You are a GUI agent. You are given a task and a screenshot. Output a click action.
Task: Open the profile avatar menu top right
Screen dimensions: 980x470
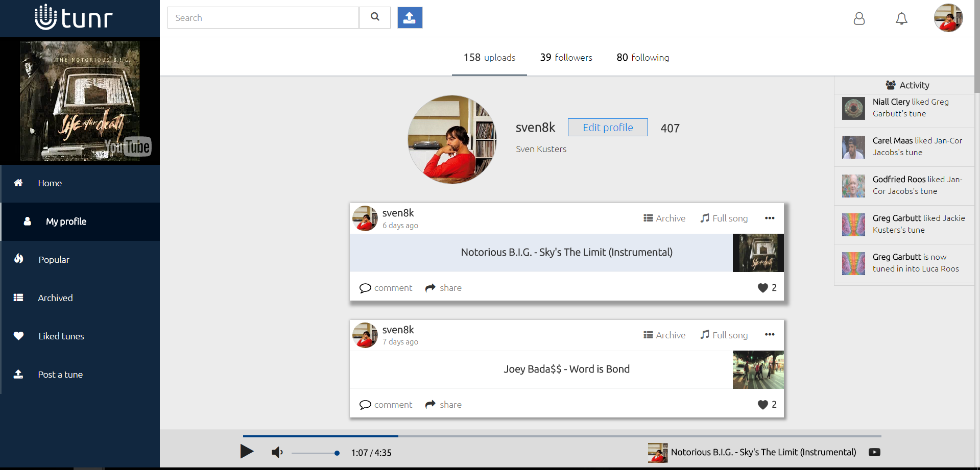point(948,18)
